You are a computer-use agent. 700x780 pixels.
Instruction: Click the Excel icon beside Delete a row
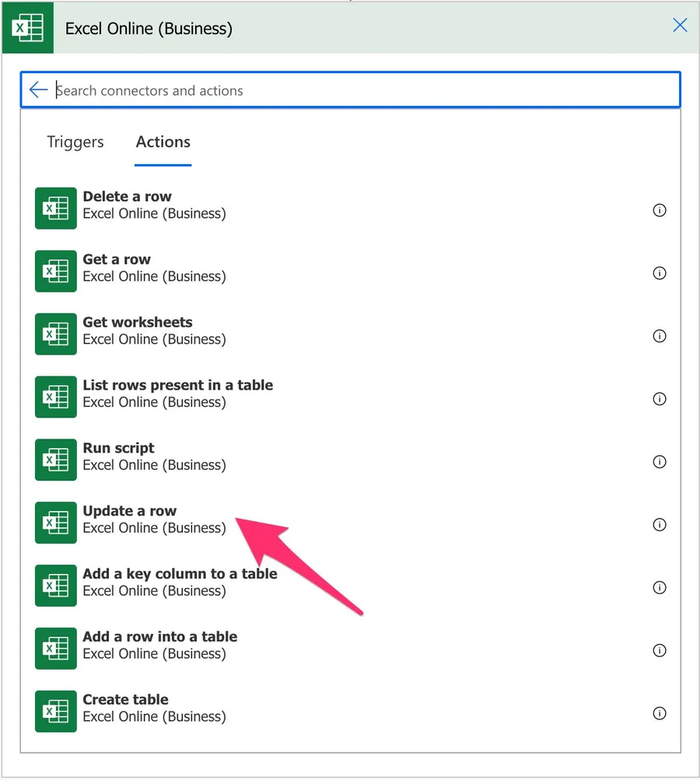tap(56, 208)
